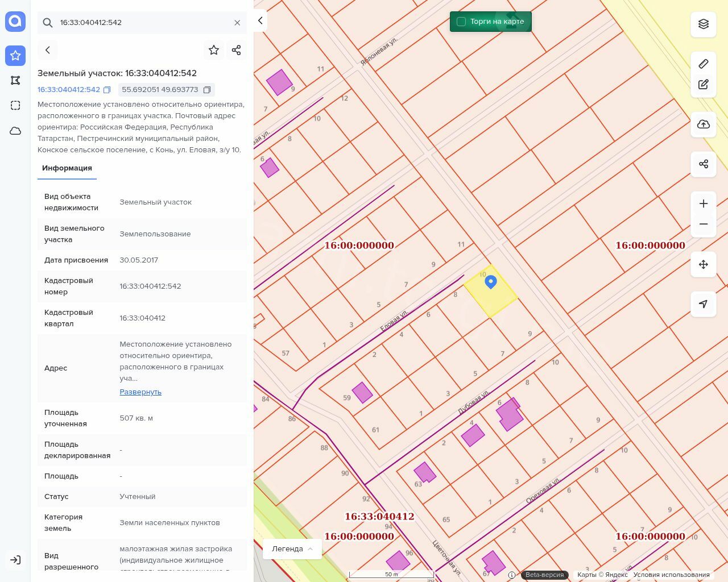Enable the 'Торги на карте' checkbox

tap(461, 22)
